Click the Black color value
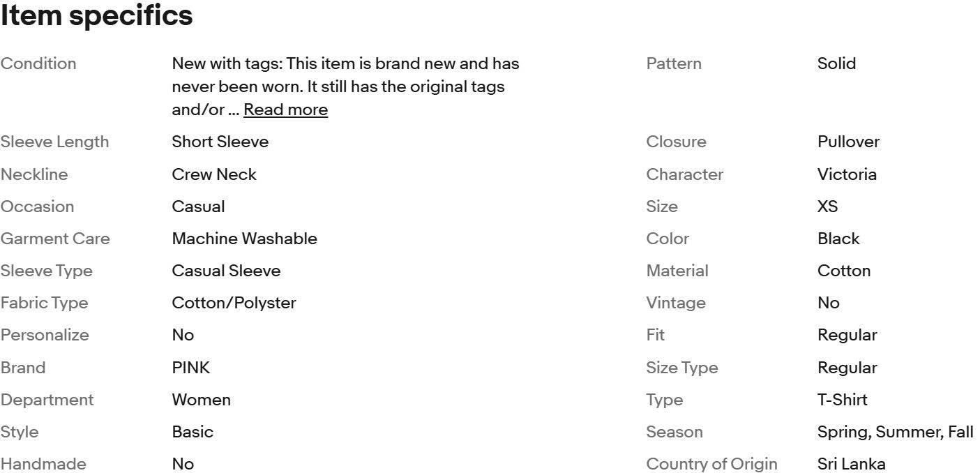980x473 pixels. click(838, 239)
